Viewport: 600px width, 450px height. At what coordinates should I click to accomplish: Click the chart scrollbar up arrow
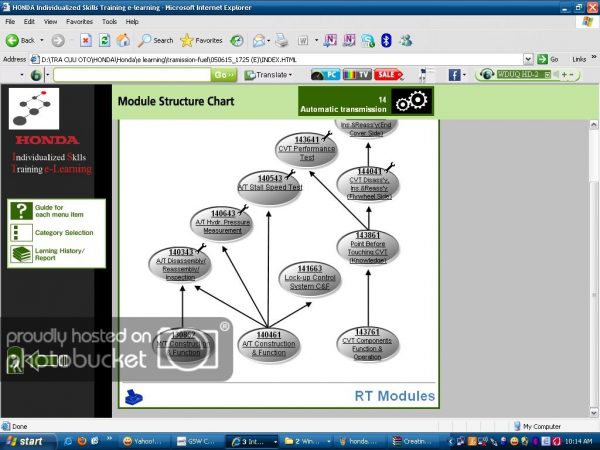pos(593,124)
